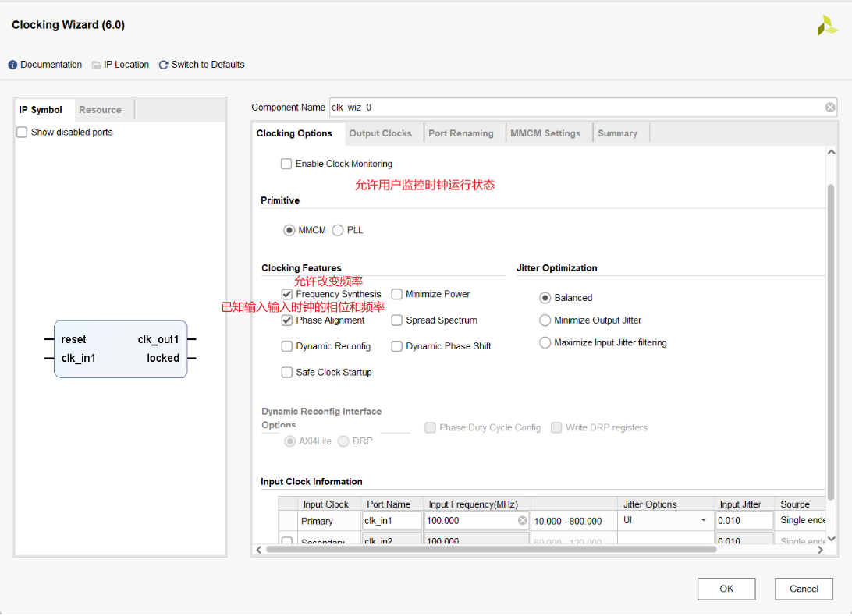
Task: Click the Switch to Defaults refresh icon
Action: [x=164, y=65]
